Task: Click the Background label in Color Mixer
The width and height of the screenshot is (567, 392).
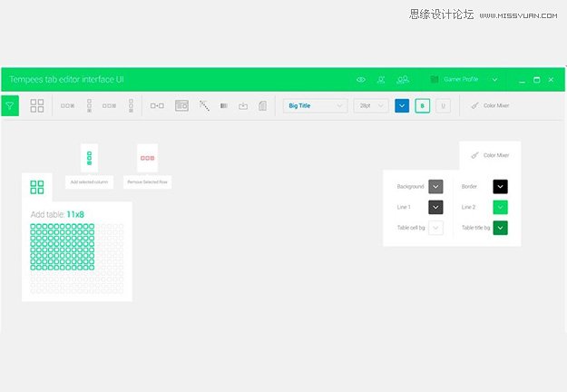Action: click(410, 187)
